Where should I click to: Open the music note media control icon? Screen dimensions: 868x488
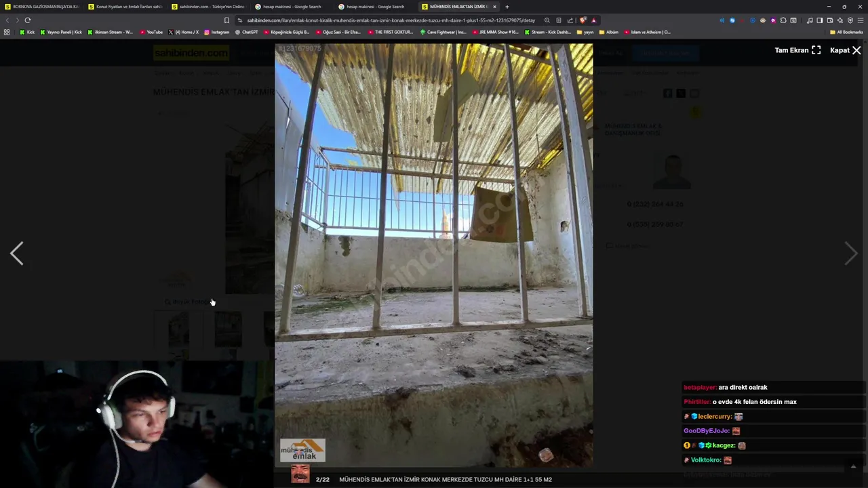coord(810,20)
